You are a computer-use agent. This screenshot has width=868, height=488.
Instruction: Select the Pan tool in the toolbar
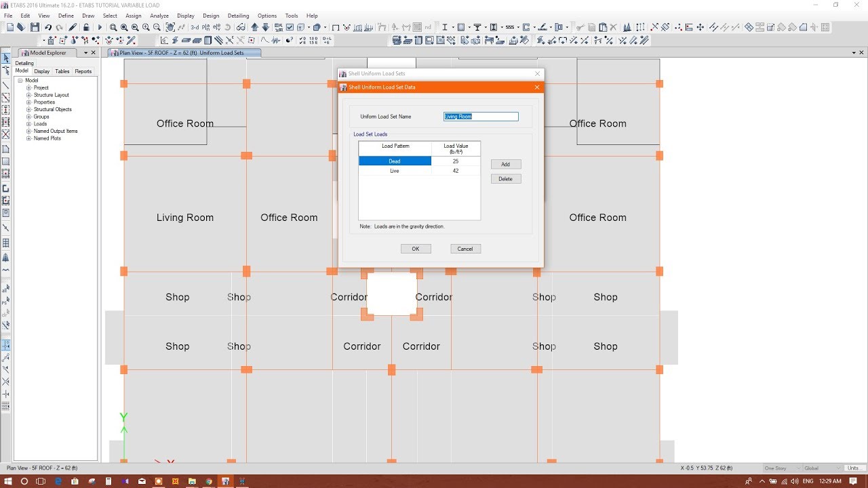(x=170, y=27)
